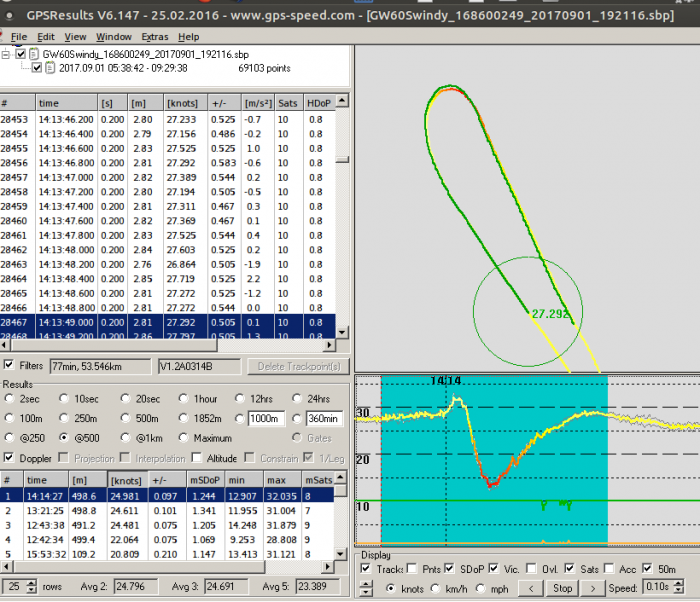Select trackpoint row 28463
The height and width of the screenshot is (602, 700).
coord(167,264)
